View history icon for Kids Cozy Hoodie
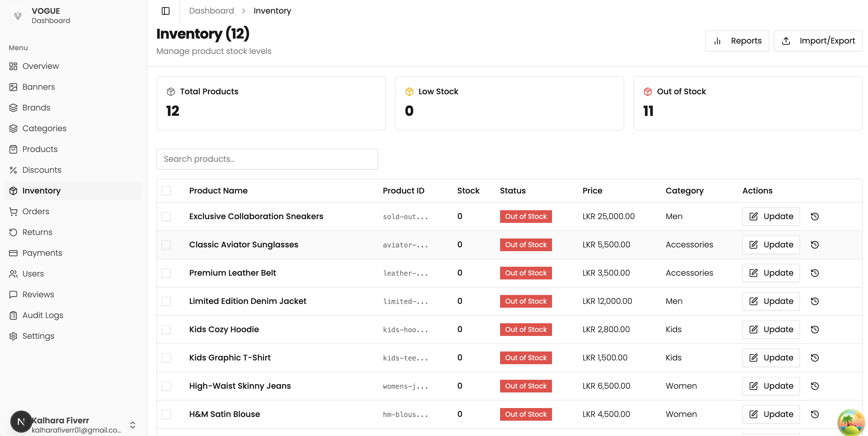Screen dimensions: 868x436 814,330
